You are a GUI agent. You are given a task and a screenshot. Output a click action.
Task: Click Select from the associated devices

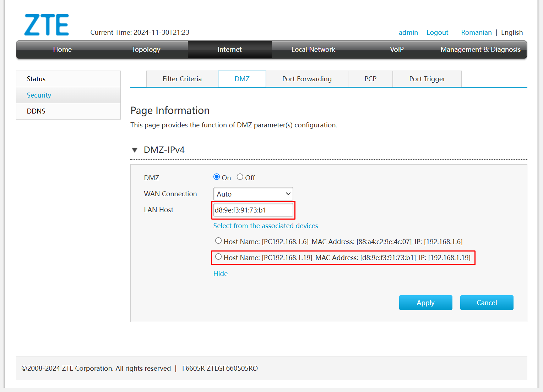265,226
